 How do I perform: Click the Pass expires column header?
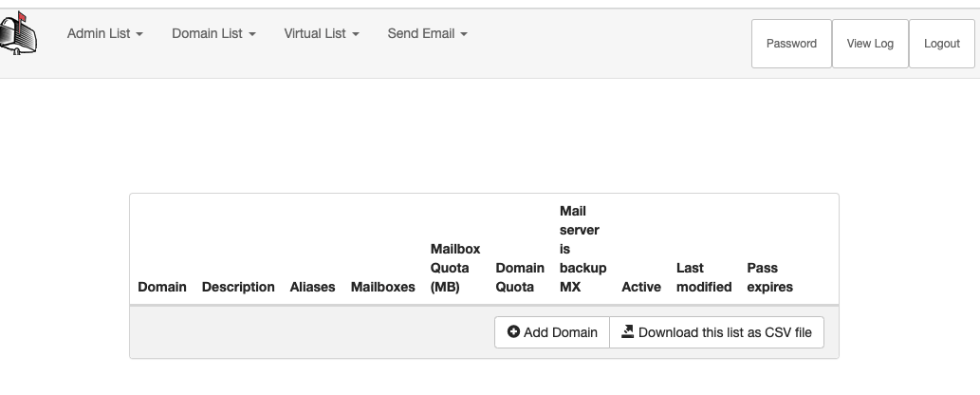(769, 277)
